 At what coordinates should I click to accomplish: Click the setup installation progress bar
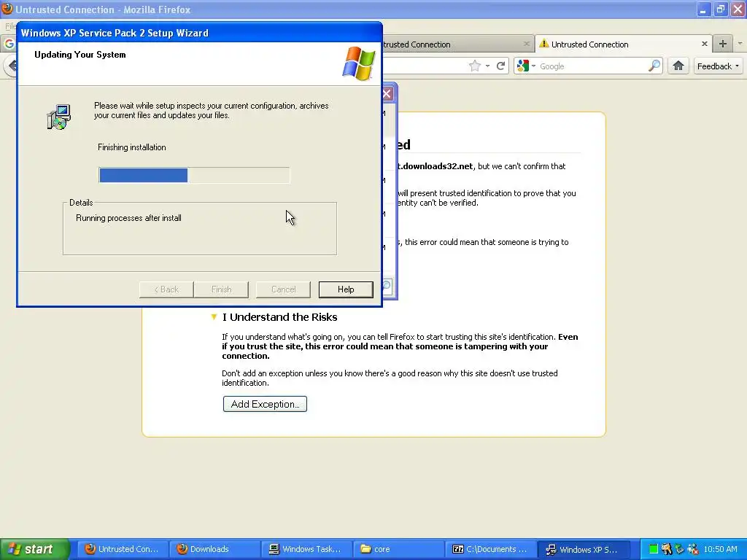pos(194,175)
